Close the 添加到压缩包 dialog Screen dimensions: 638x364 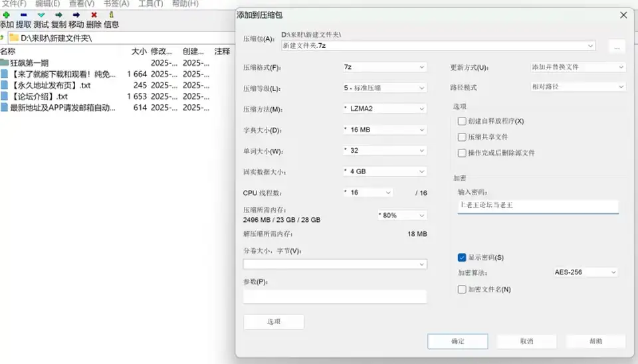(x=623, y=15)
